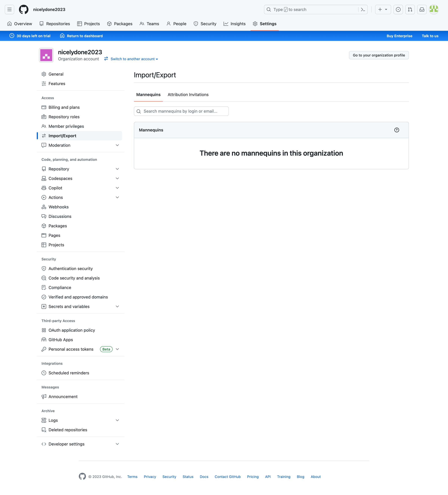Focus the search mannequins input field
448x495 pixels.
click(x=181, y=111)
